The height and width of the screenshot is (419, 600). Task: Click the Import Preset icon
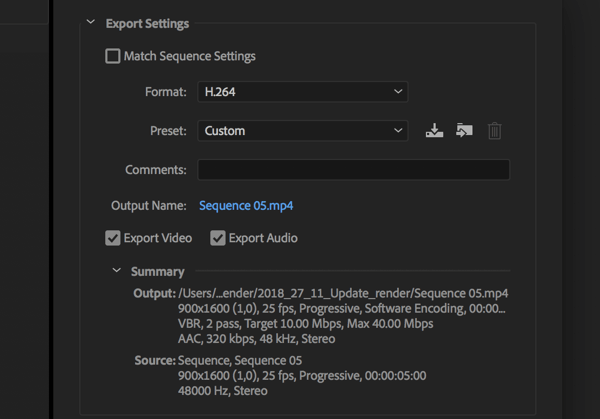coord(464,130)
